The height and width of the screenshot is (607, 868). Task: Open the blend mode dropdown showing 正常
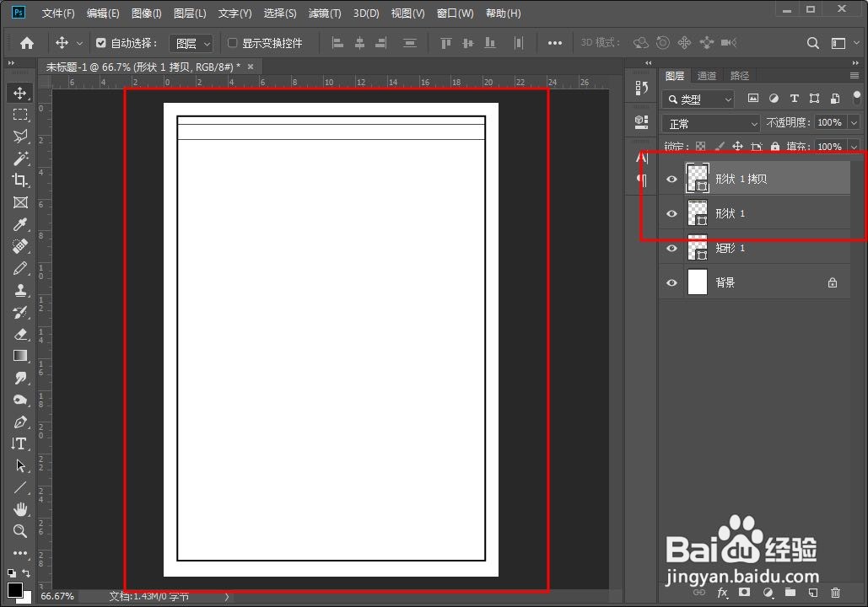point(710,122)
